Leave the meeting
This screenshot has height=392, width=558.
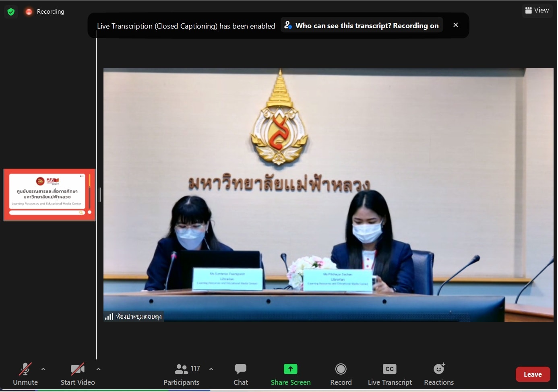[x=533, y=374]
